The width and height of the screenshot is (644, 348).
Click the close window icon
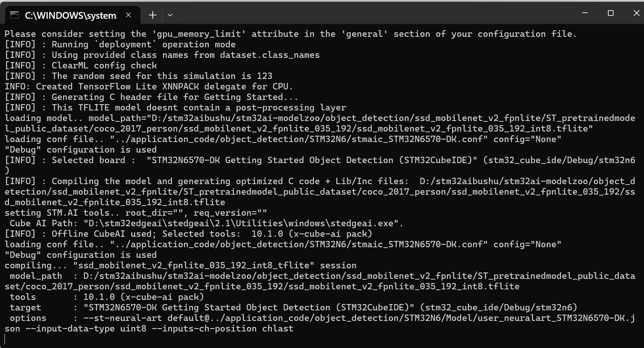(636, 12)
